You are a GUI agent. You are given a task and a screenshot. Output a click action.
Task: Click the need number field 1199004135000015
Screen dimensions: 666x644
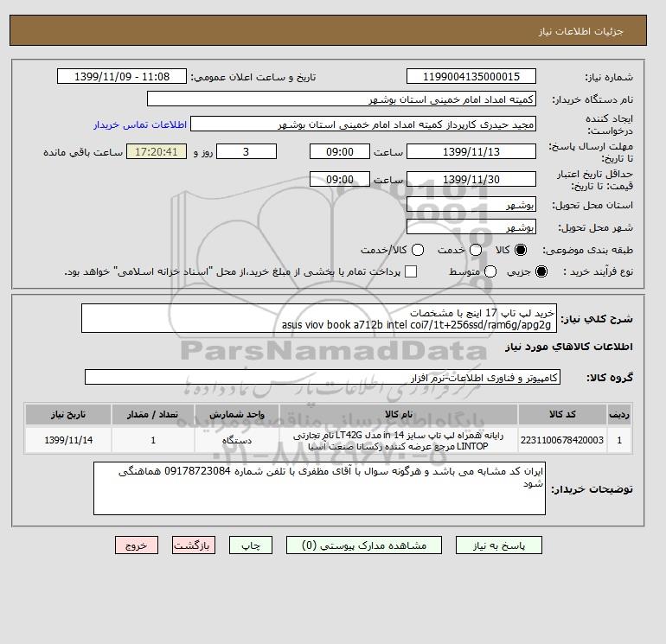coord(471,76)
